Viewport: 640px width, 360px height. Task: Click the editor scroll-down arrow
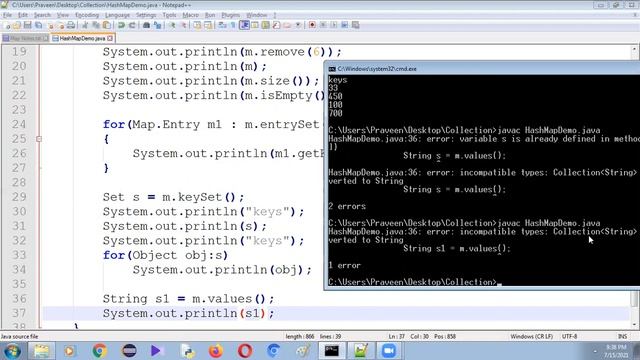pyautogui.click(x=634, y=325)
